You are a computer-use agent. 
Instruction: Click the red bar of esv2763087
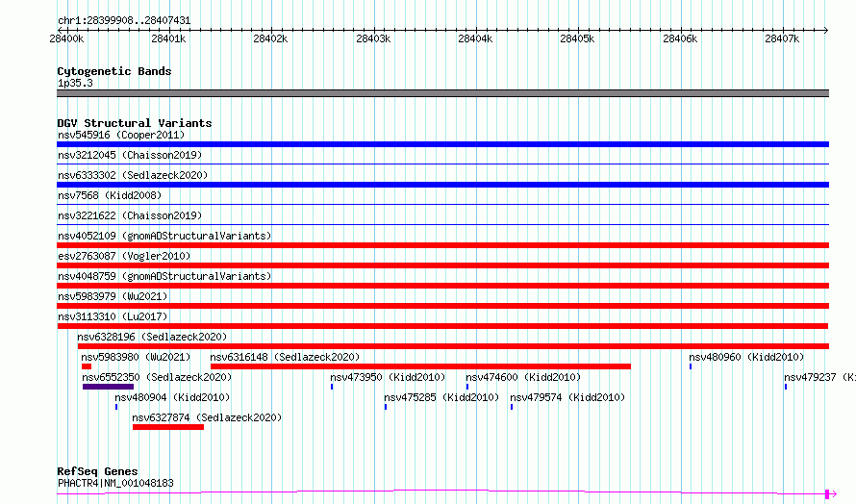(442, 265)
